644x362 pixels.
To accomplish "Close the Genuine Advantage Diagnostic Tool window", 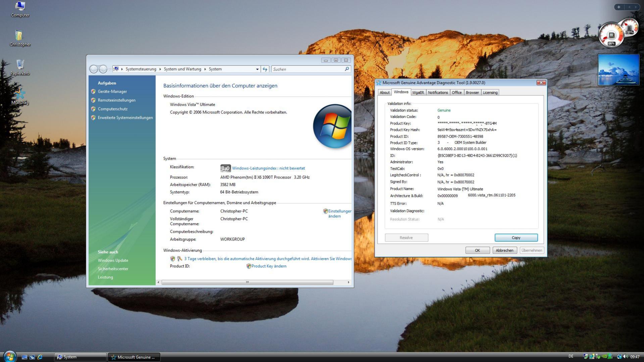I will pyautogui.click(x=541, y=83).
